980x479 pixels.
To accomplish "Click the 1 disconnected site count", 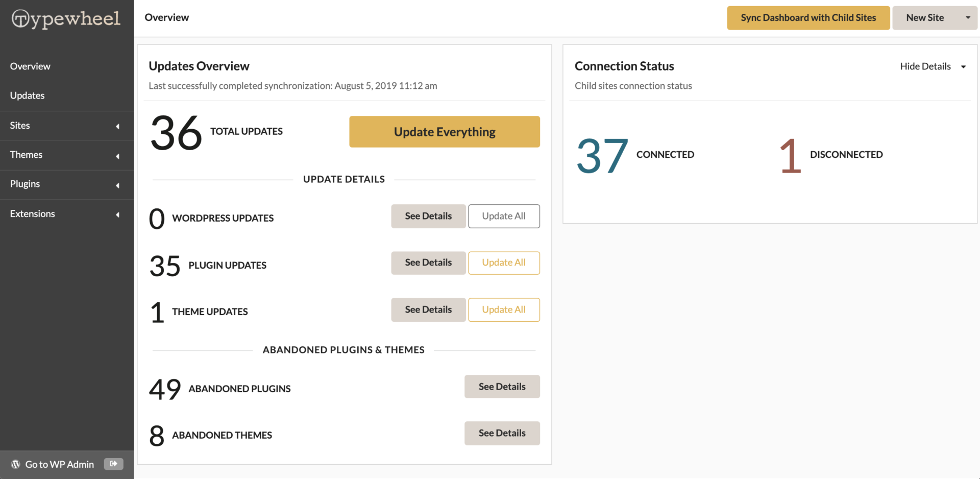I will pos(790,156).
